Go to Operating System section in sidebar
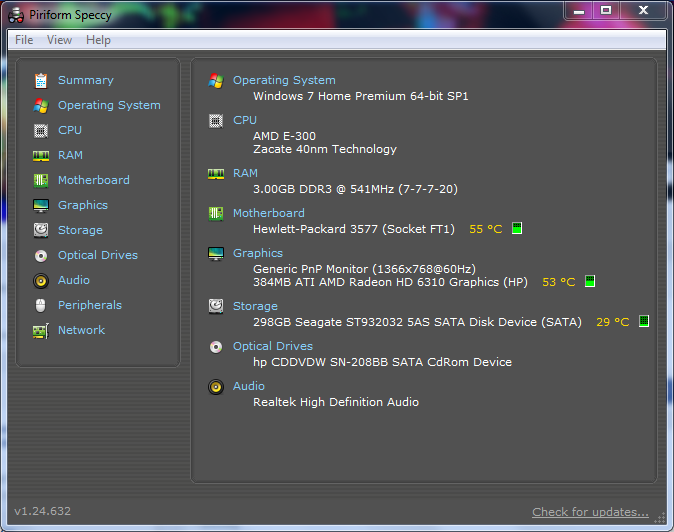 [x=109, y=105]
